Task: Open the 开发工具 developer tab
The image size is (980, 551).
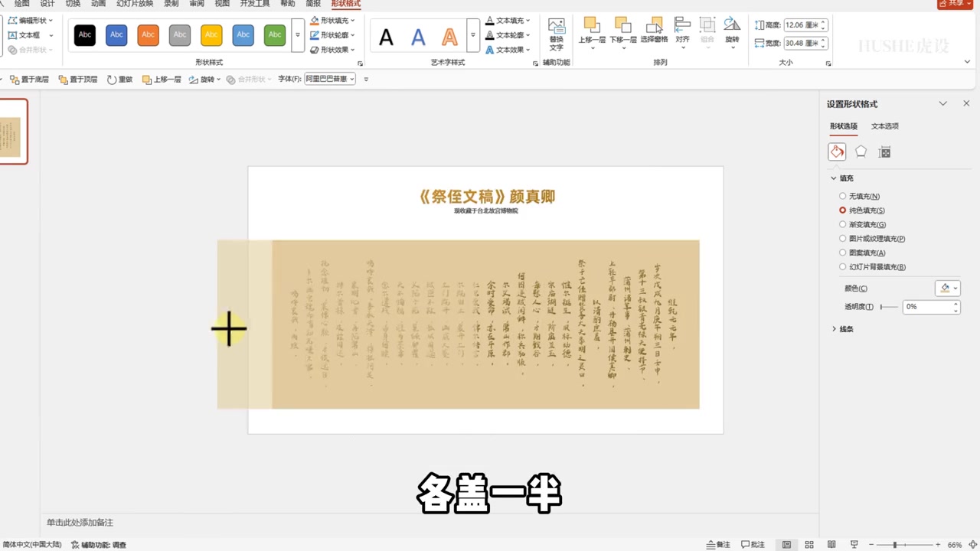Action: pos(255,4)
